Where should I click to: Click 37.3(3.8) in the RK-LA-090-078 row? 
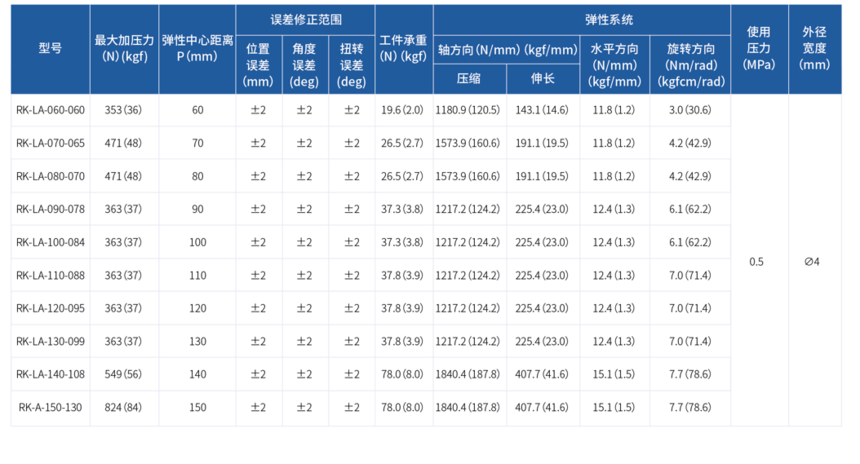(403, 209)
